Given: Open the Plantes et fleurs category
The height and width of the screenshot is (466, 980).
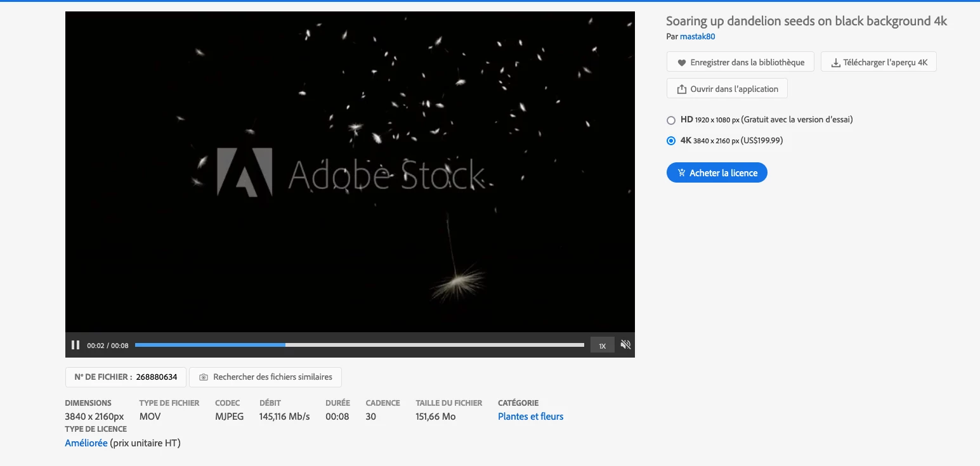Looking at the screenshot, I should pos(531,417).
